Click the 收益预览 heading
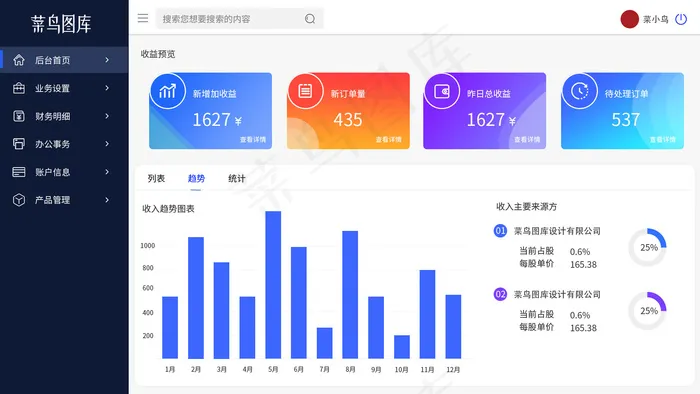 pos(158,54)
